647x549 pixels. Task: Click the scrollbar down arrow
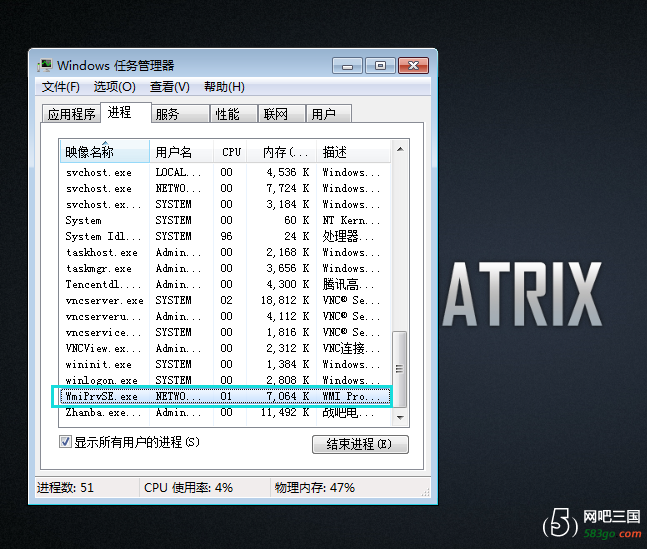(400, 418)
